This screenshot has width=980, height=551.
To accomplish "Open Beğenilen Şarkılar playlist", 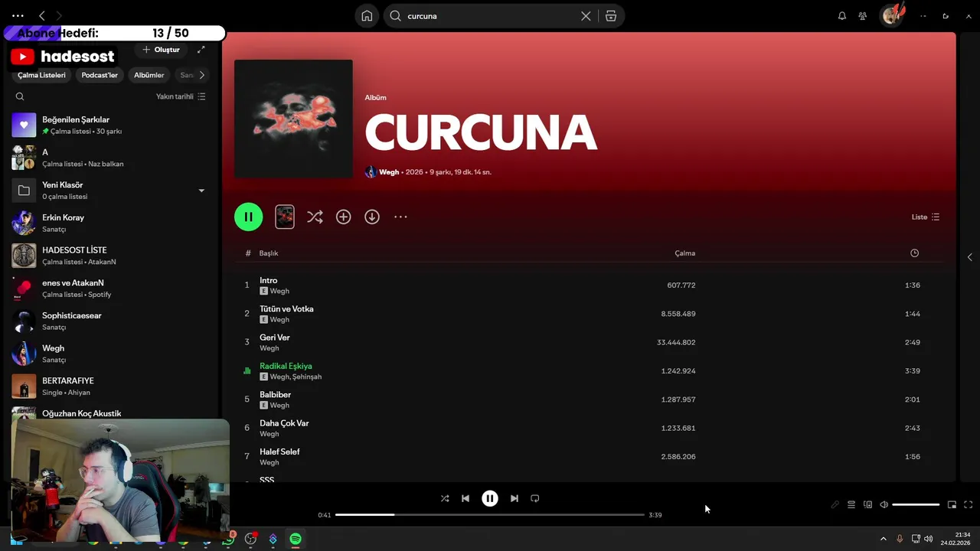I will point(109,125).
